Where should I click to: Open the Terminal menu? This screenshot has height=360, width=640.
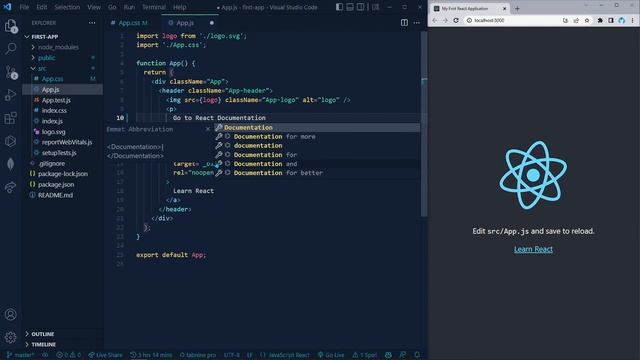pos(153,7)
